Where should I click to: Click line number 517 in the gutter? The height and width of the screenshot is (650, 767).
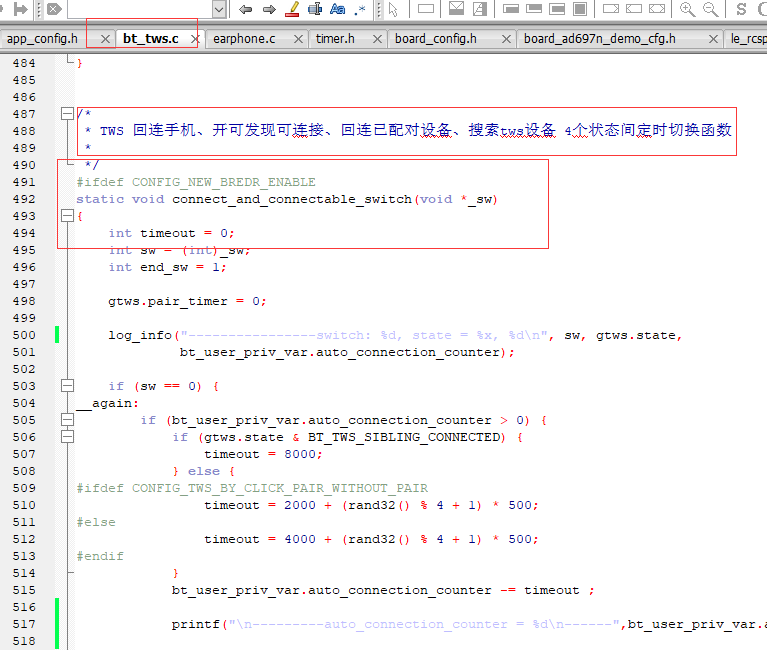tap(24, 624)
